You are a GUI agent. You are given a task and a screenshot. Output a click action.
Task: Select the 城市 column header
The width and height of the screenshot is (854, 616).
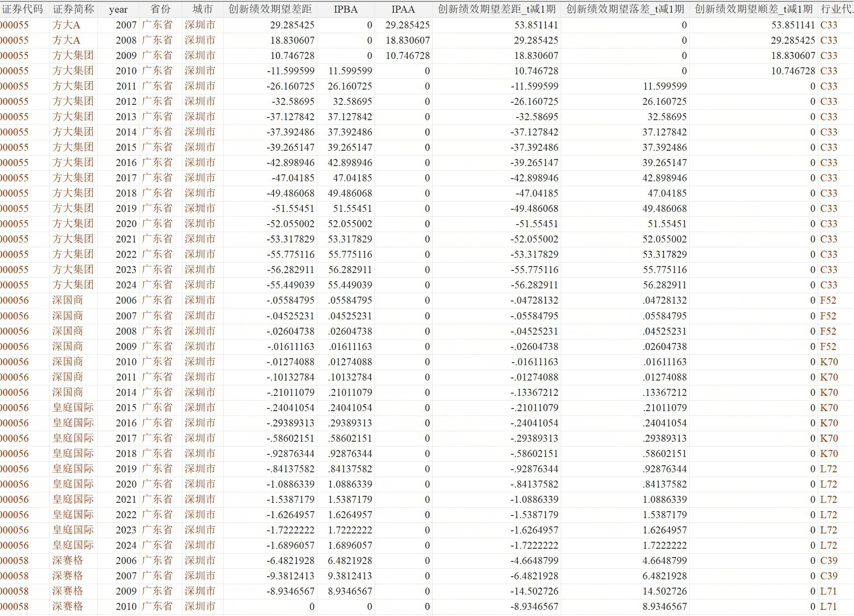tap(203, 9)
